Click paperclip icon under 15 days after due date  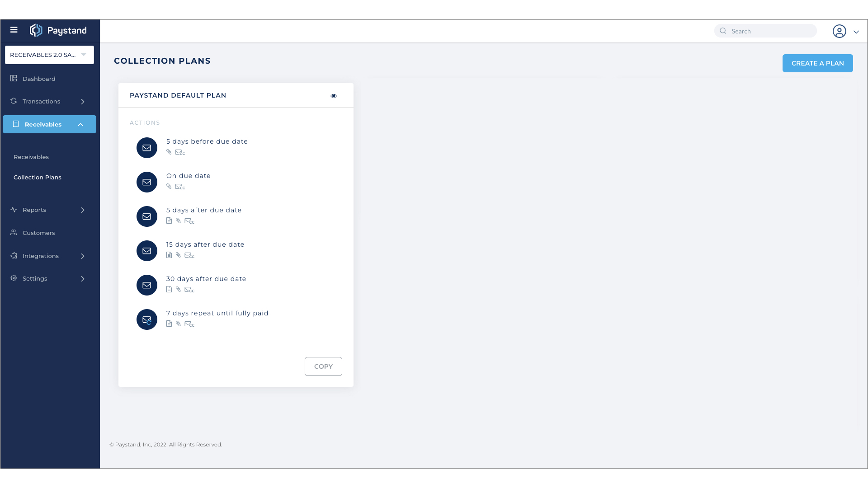point(179,255)
